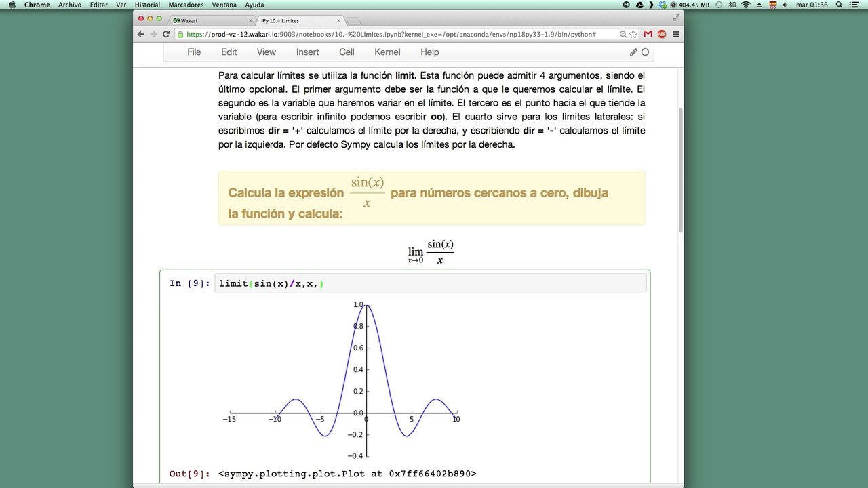The width and height of the screenshot is (868, 488).
Task: Open the notebook Help menu
Action: (430, 52)
